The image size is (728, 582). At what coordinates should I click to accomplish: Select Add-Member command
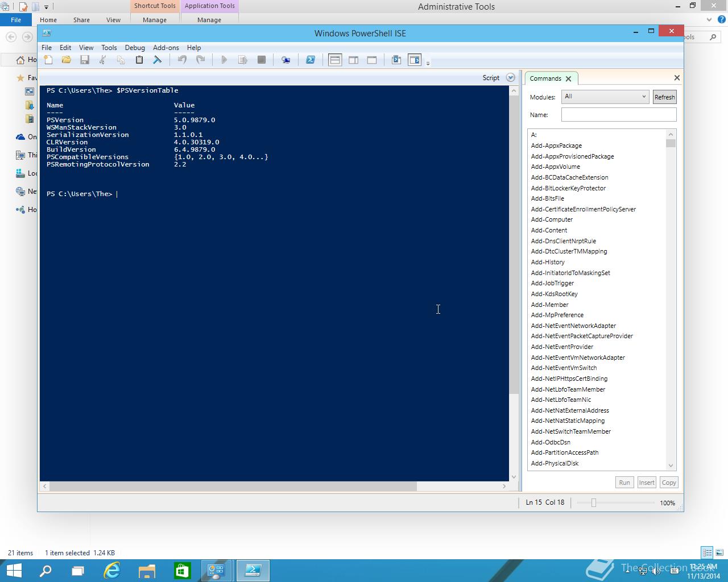tap(549, 305)
